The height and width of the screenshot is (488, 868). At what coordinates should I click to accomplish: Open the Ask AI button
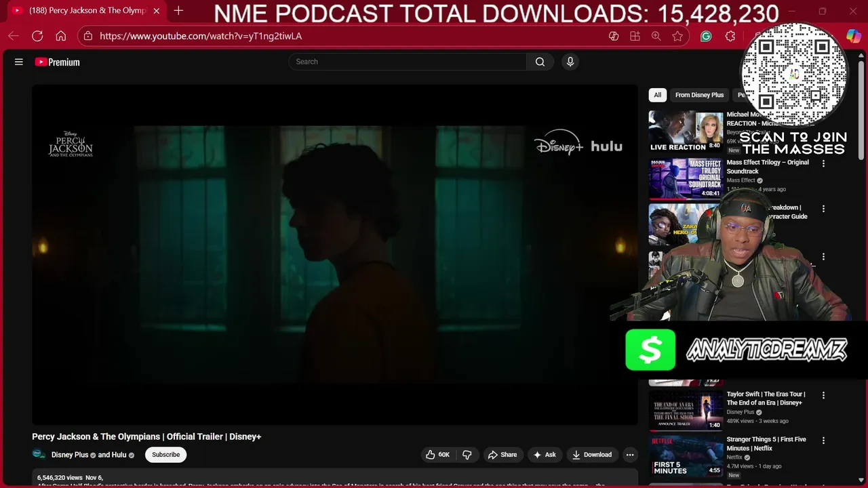pos(545,455)
